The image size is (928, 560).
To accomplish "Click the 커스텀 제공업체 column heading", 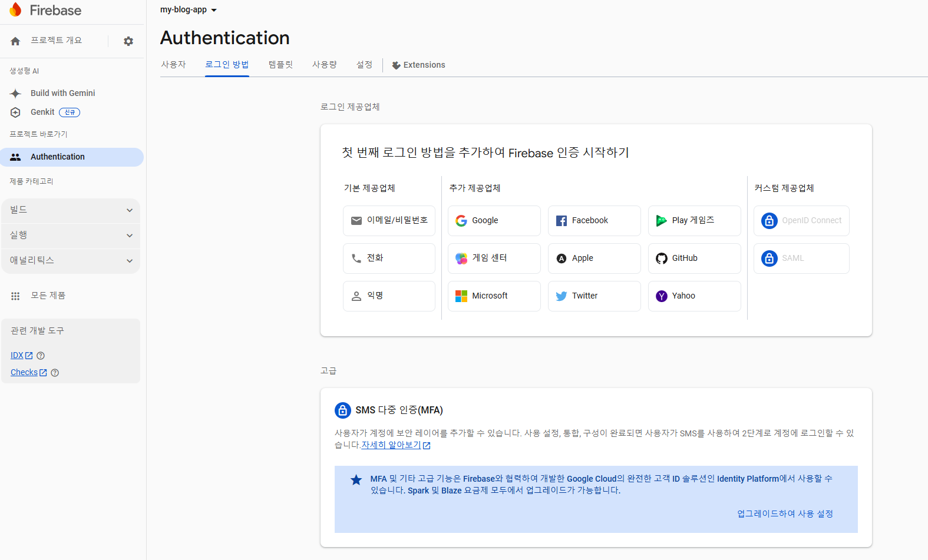I will [784, 188].
